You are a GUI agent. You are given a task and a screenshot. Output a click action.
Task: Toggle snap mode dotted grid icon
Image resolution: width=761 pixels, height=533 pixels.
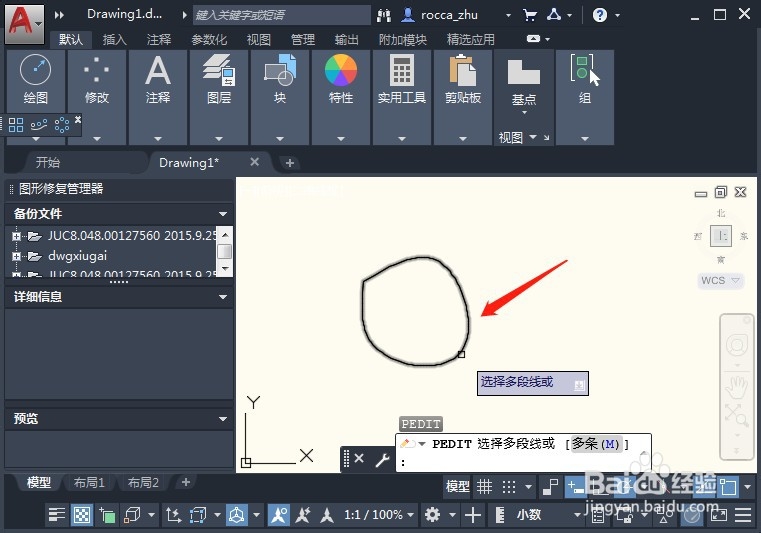point(509,486)
